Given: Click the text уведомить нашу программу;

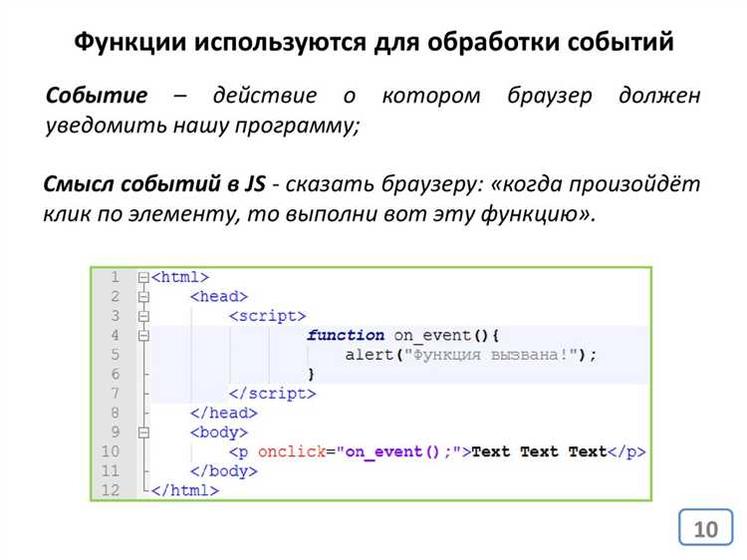Looking at the screenshot, I should [x=202, y=126].
